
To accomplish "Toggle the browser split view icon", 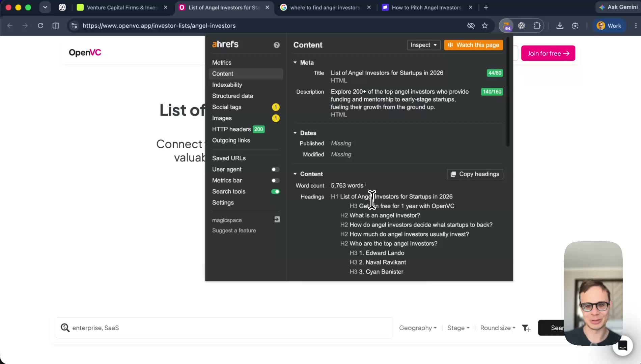I will [56, 26].
